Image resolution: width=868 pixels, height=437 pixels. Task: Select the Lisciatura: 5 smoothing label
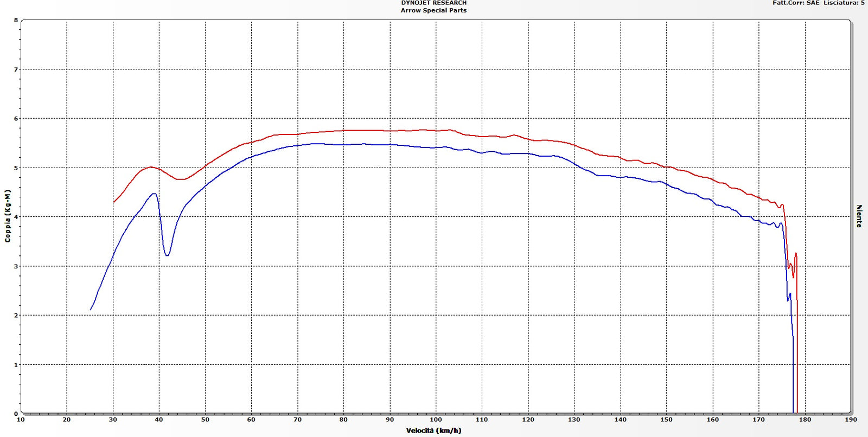(844, 3)
